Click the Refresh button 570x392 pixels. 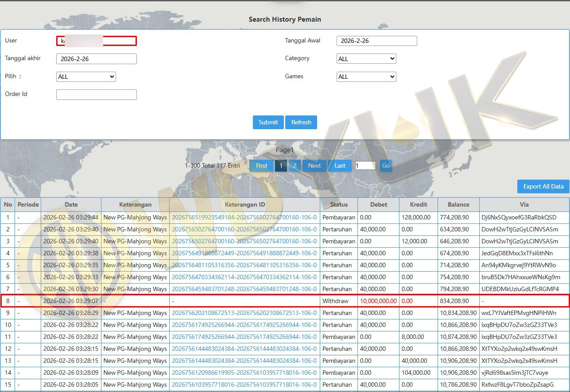coord(301,122)
